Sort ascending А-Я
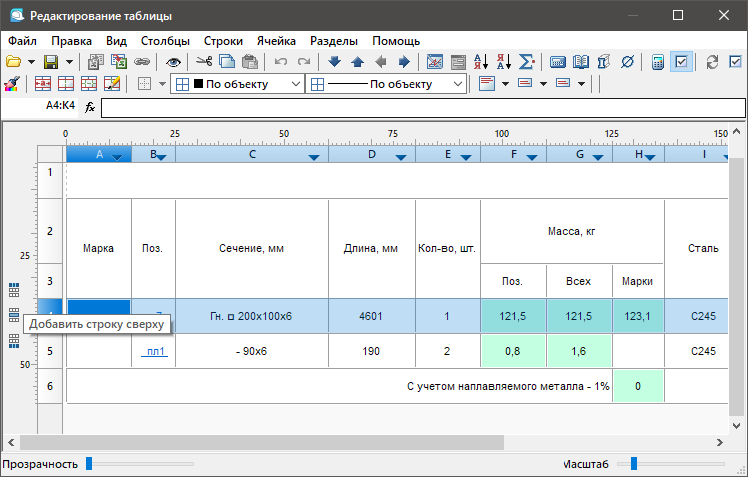 coord(481,62)
